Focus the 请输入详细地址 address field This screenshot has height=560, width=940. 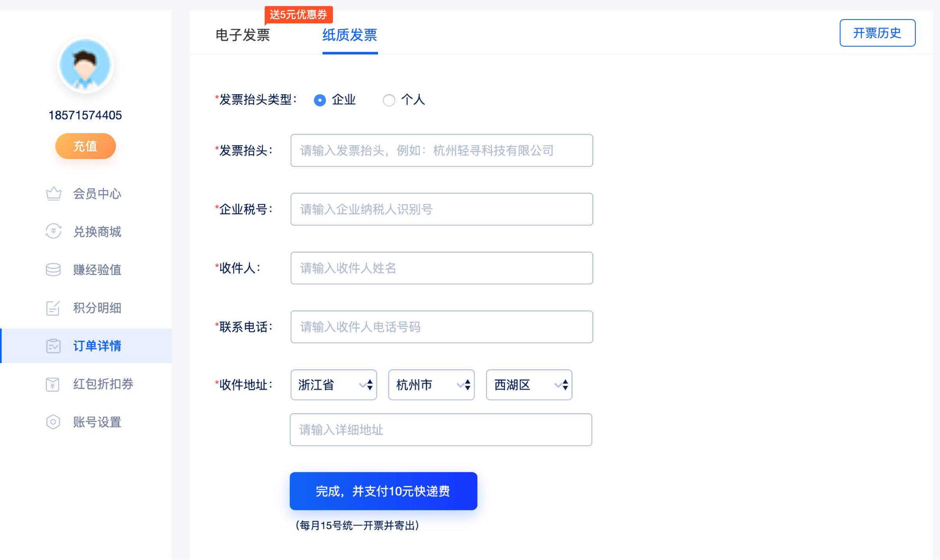pyautogui.click(x=441, y=430)
